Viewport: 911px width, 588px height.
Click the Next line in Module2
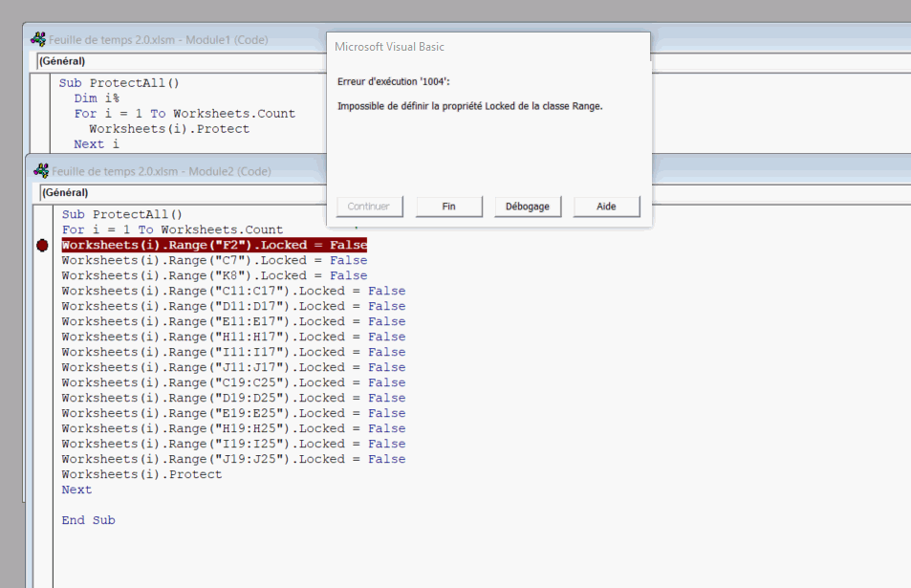pyautogui.click(x=76, y=490)
